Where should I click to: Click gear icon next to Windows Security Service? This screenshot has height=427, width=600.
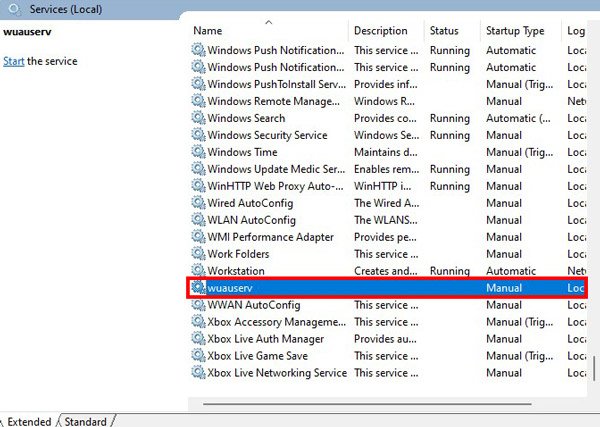point(198,135)
